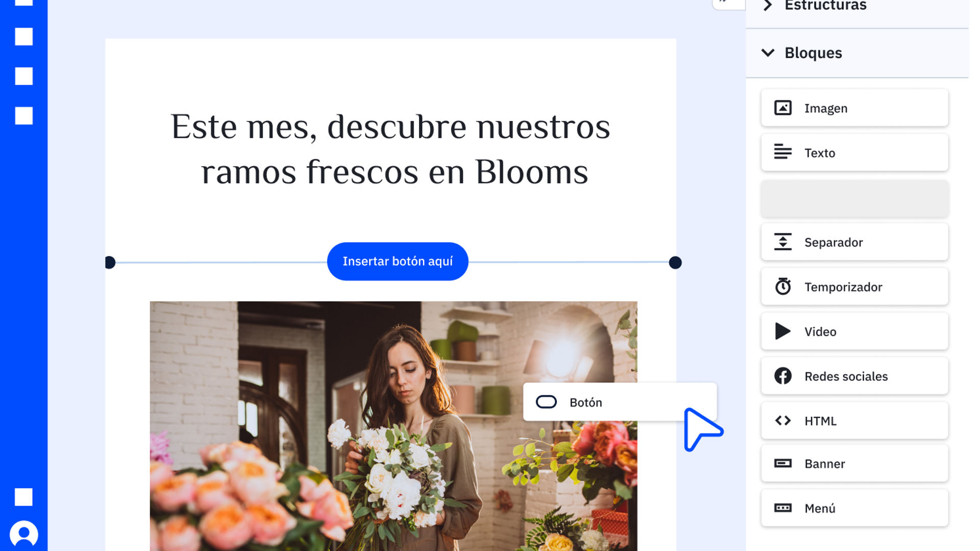Expand the Estructuras section chevron
Image resolution: width=980 pixels, height=551 pixels.
pos(768,6)
